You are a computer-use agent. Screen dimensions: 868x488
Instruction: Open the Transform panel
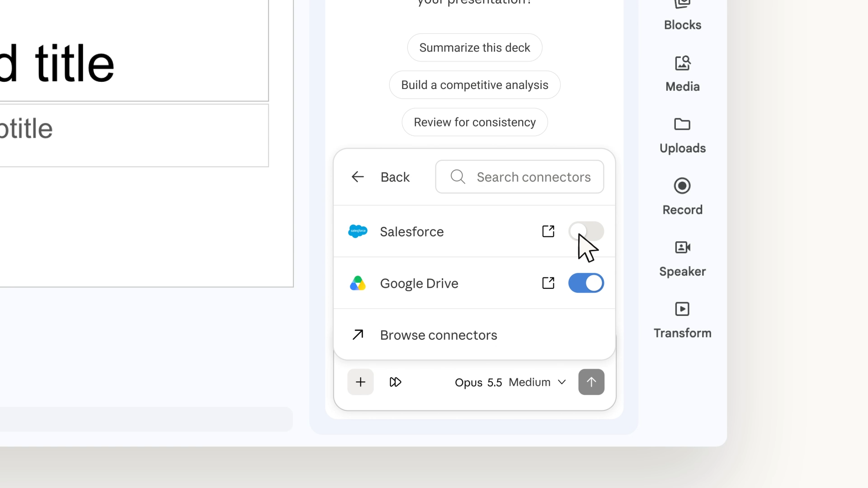point(682,321)
